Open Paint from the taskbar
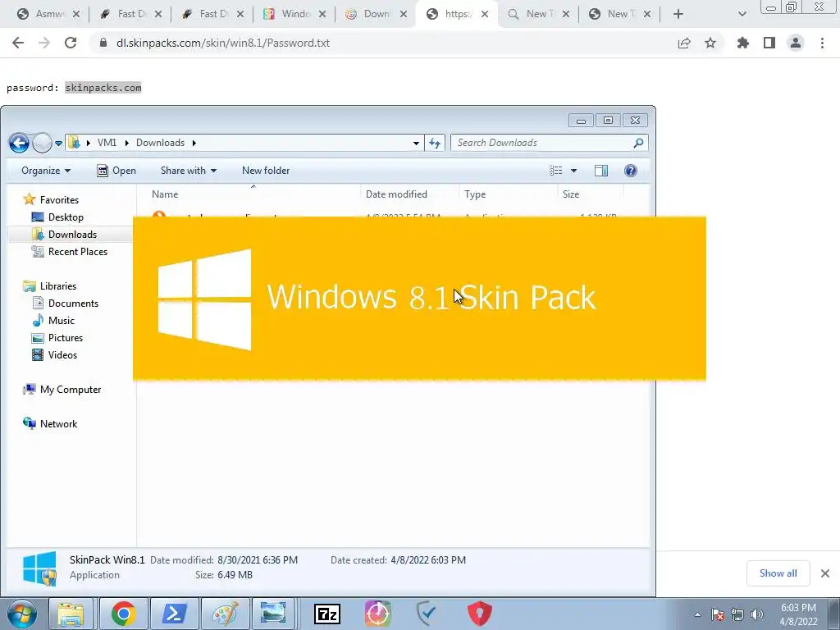 pos(225,614)
